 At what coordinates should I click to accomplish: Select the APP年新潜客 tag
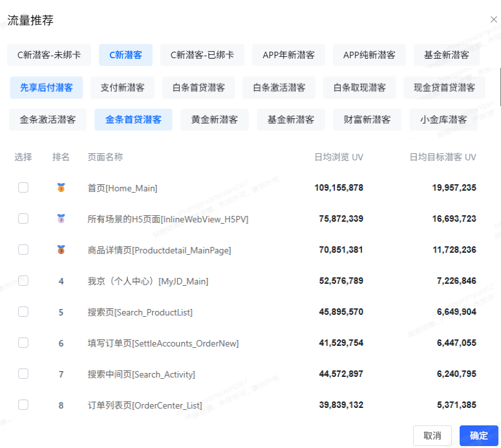[x=288, y=55]
